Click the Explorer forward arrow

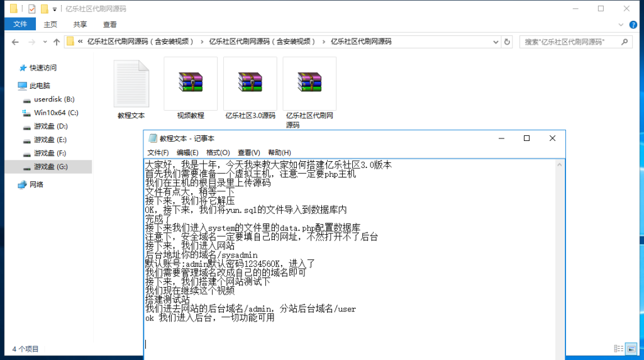coord(31,42)
